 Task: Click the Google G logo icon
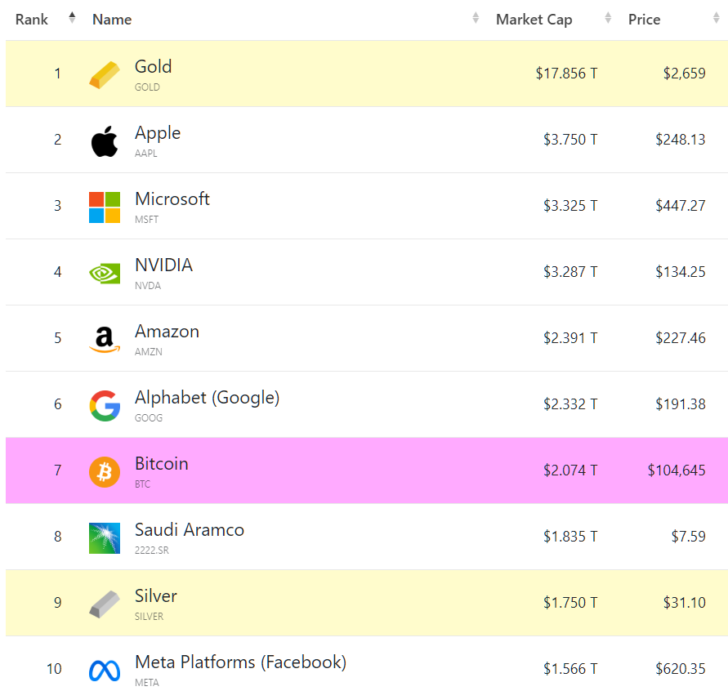point(105,406)
